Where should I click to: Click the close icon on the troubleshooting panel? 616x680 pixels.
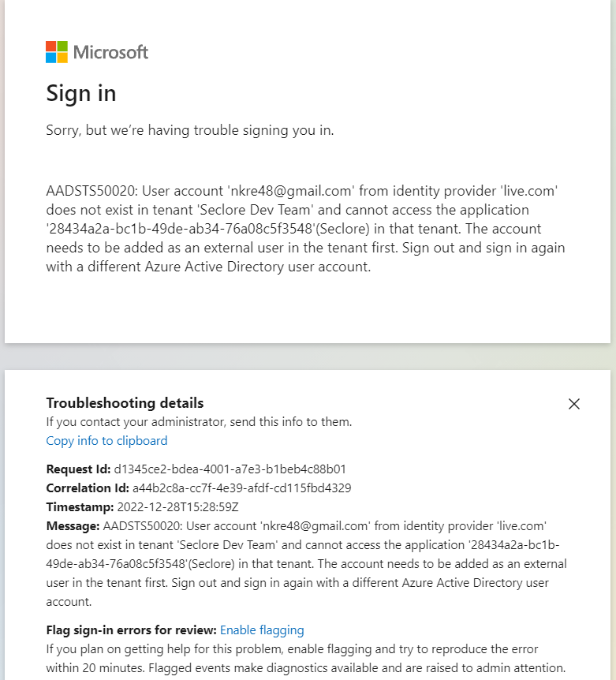tap(574, 403)
